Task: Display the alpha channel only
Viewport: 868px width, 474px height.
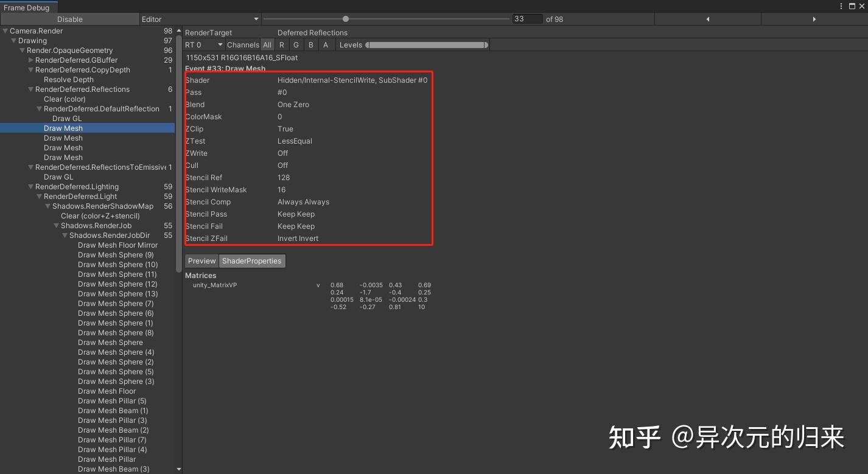Action: [325, 44]
